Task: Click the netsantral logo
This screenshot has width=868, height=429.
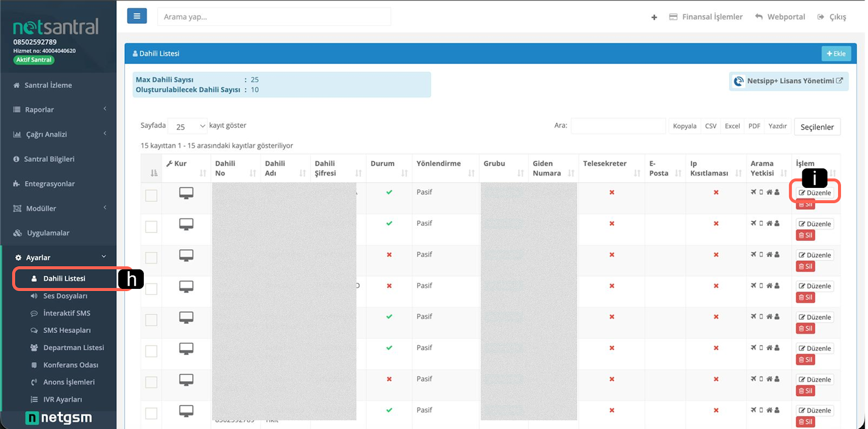Action: click(x=56, y=27)
